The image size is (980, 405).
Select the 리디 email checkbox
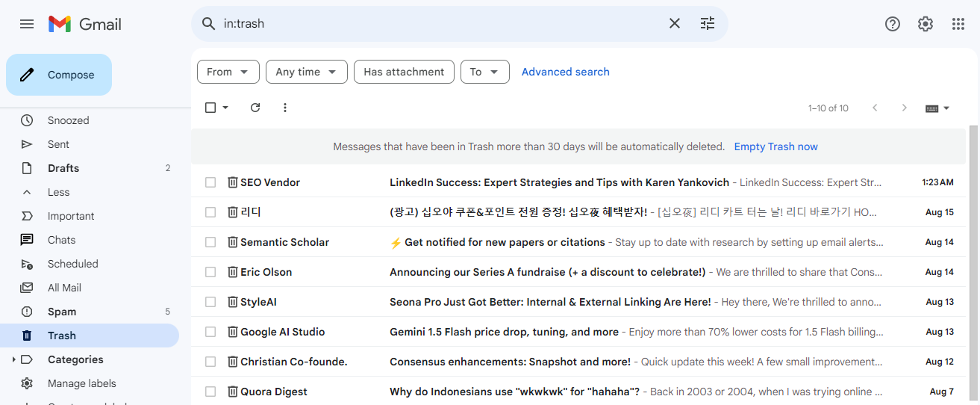pos(210,212)
